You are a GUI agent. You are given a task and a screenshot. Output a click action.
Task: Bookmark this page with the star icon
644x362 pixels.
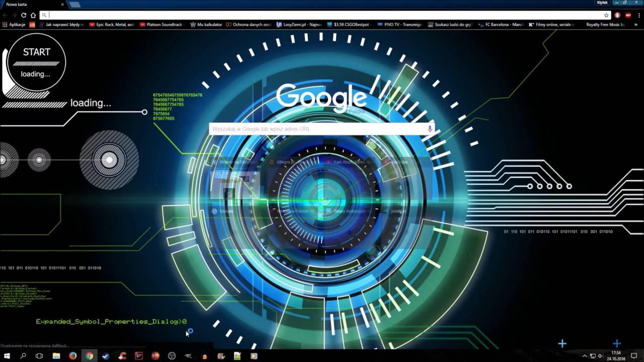[x=606, y=15]
